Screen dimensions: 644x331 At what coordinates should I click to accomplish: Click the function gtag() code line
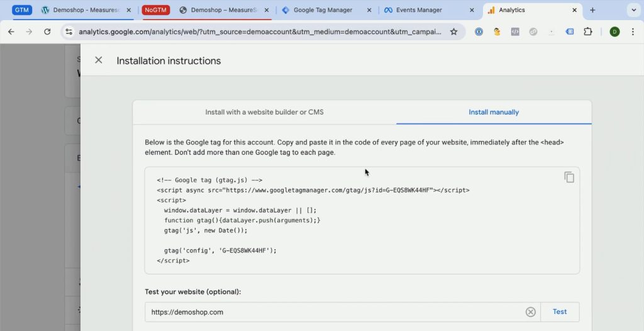coord(242,220)
